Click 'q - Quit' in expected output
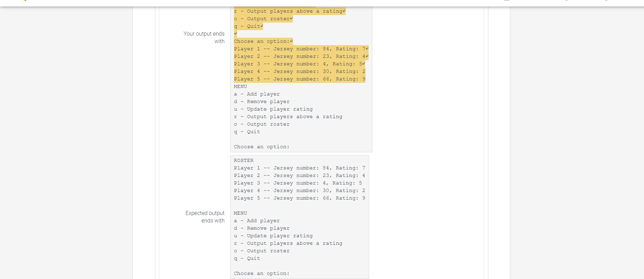 click(x=247, y=258)
